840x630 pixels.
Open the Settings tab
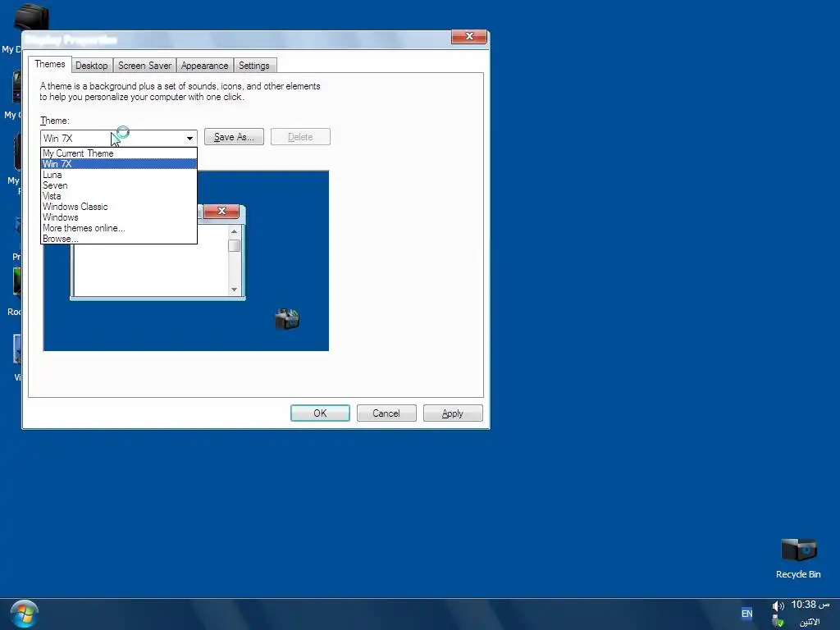coord(254,66)
